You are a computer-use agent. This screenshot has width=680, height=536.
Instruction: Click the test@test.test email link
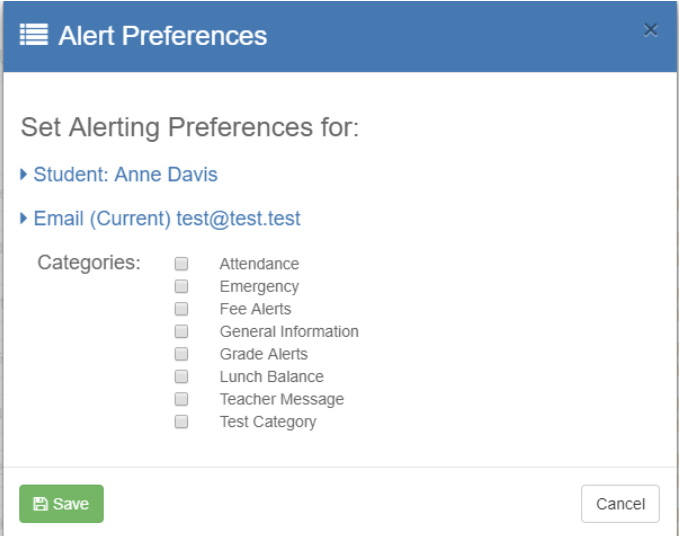(x=238, y=218)
